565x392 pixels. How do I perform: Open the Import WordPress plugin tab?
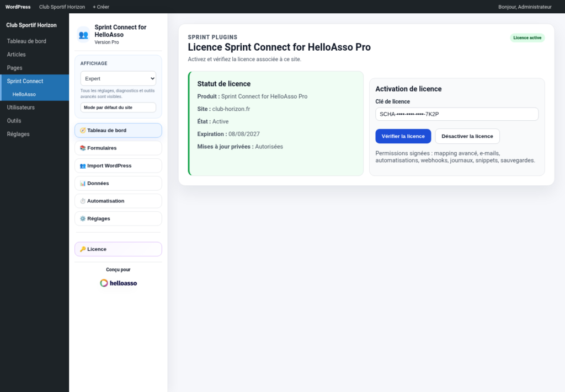(118, 165)
